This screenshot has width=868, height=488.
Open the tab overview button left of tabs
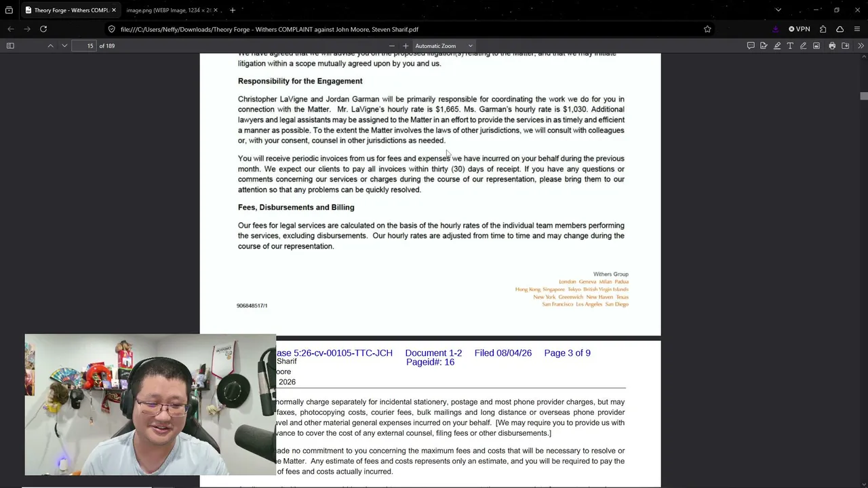(9, 10)
